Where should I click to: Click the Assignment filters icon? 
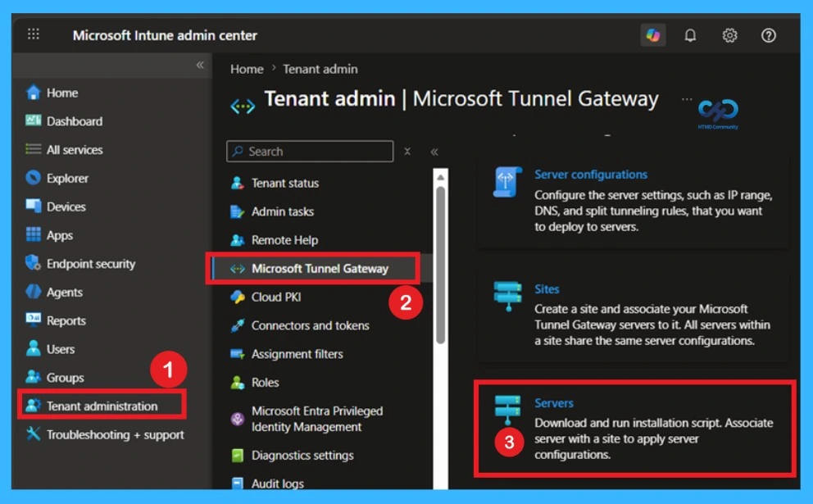point(238,354)
